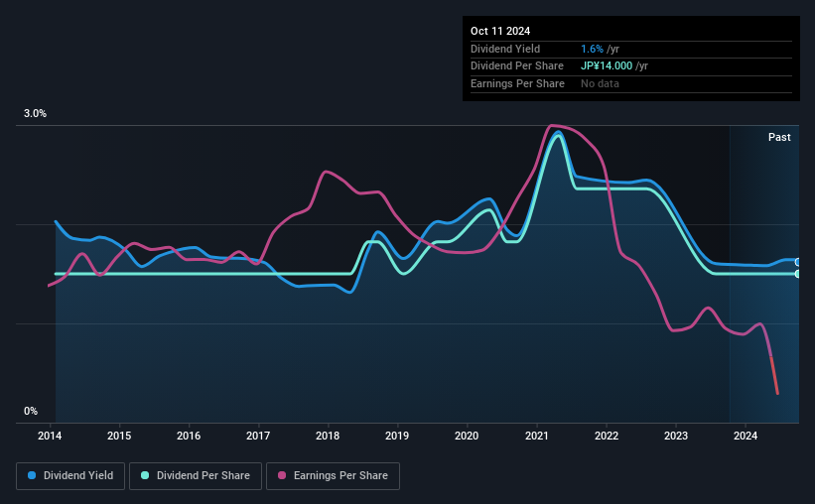Image resolution: width=815 pixels, height=504 pixels.
Task: Select the teal Dividend Per Share endpoint marker
Action: click(798, 274)
